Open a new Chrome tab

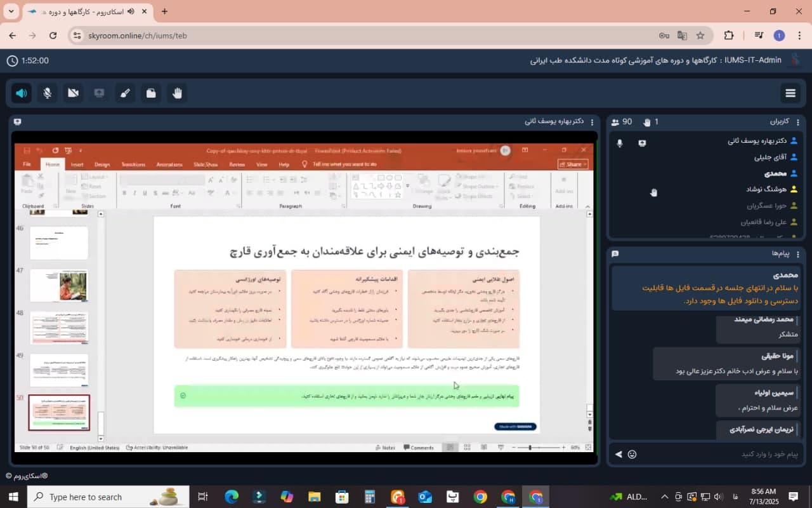coord(164,11)
